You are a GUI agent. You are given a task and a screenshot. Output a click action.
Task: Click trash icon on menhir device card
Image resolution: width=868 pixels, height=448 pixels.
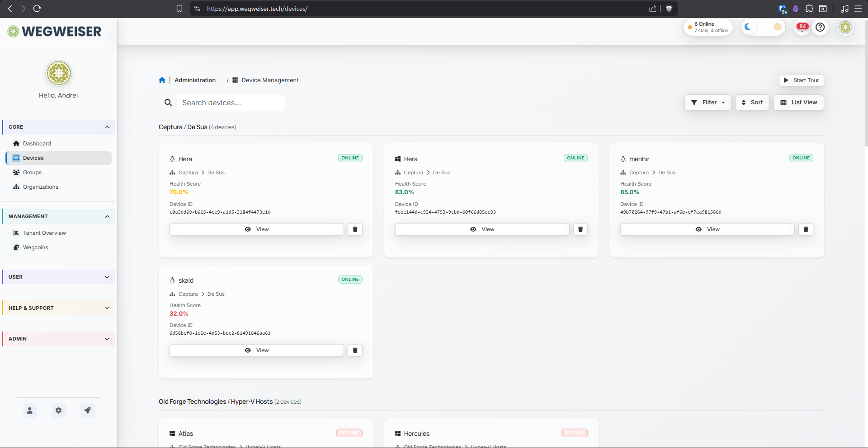[806, 229]
